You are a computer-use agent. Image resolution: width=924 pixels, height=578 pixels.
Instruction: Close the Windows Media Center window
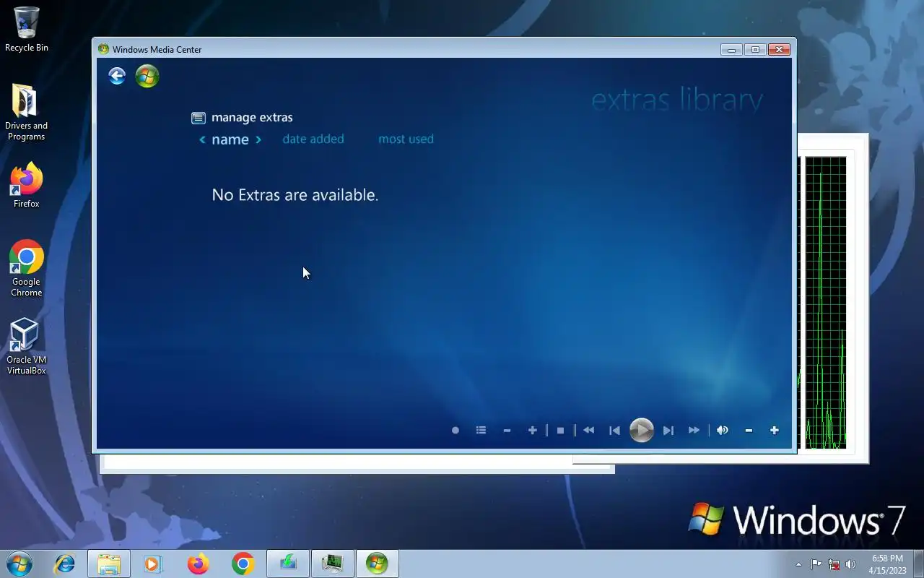779,49
